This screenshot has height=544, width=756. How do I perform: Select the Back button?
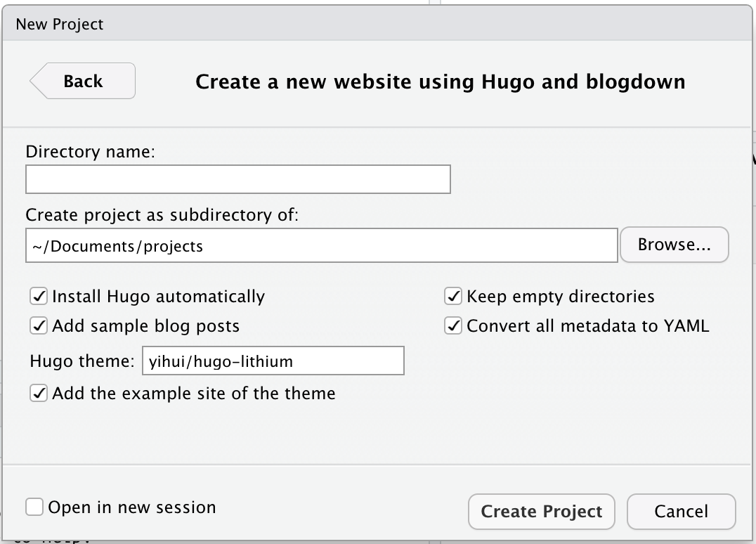click(82, 81)
